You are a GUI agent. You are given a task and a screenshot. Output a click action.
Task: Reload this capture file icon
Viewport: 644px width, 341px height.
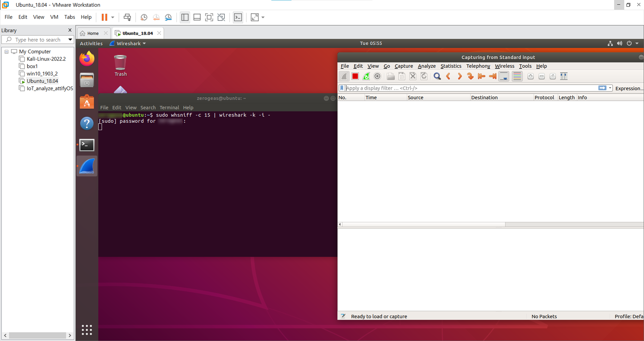424,76
